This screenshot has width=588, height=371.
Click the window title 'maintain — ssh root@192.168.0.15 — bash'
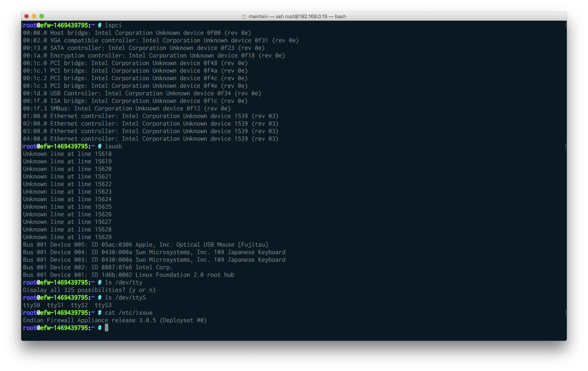[x=297, y=16]
